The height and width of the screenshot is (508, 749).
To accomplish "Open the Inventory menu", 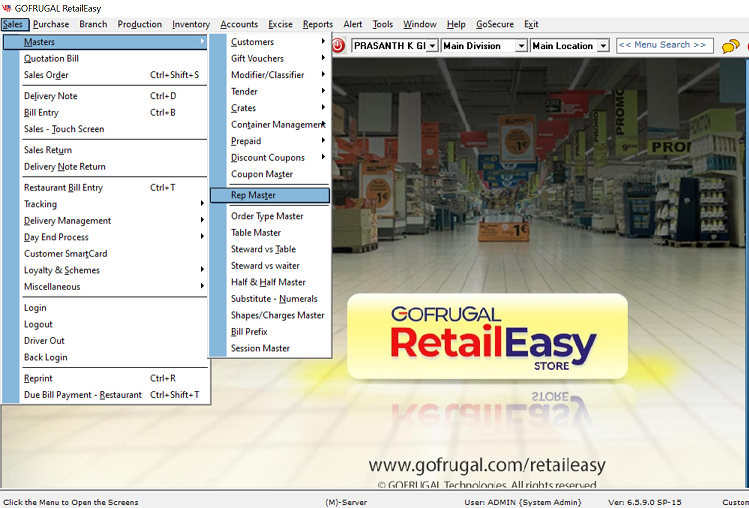I will pyautogui.click(x=191, y=24).
